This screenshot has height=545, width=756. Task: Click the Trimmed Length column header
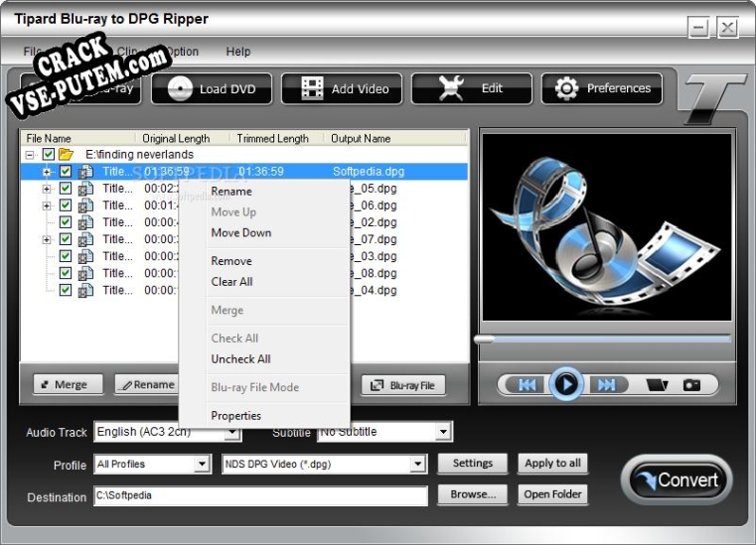click(277, 139)
